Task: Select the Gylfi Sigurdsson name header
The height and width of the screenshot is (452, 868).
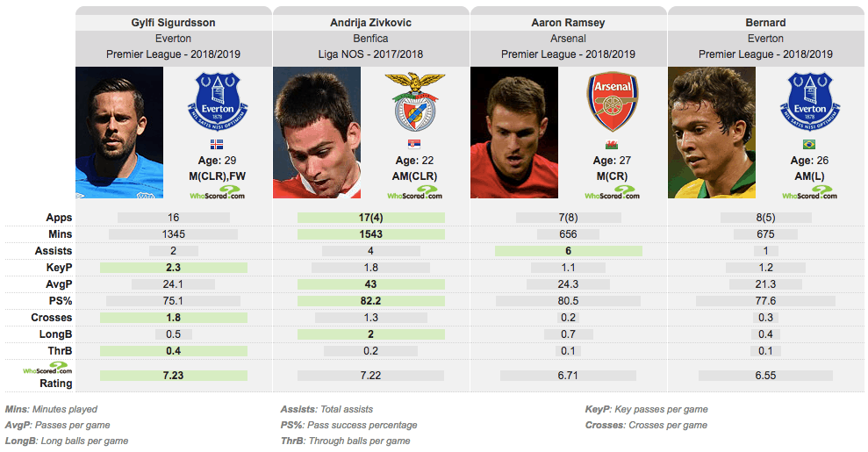Action: coord(173,23)
